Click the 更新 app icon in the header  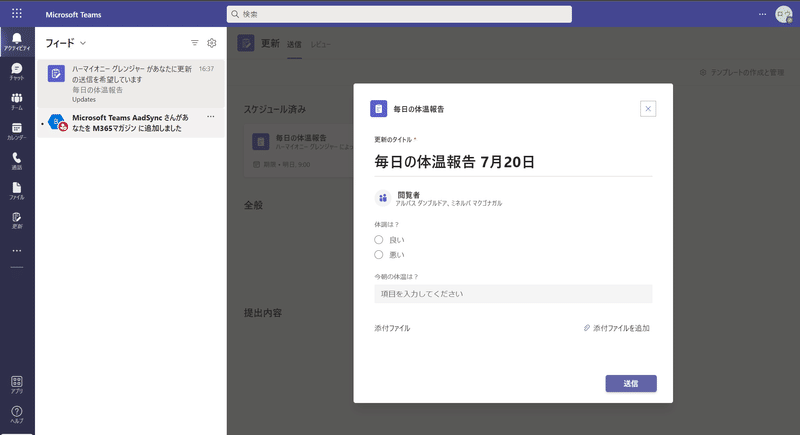tap(246, 43)
